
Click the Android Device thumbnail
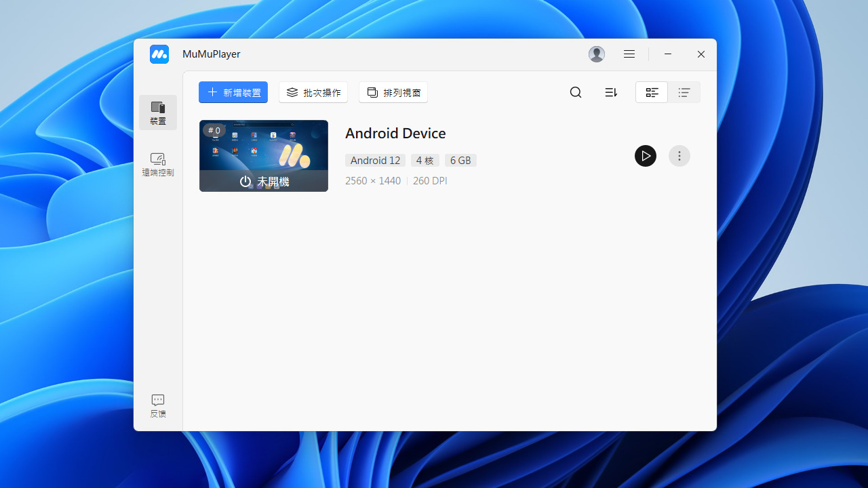click(x=264, y=156)
